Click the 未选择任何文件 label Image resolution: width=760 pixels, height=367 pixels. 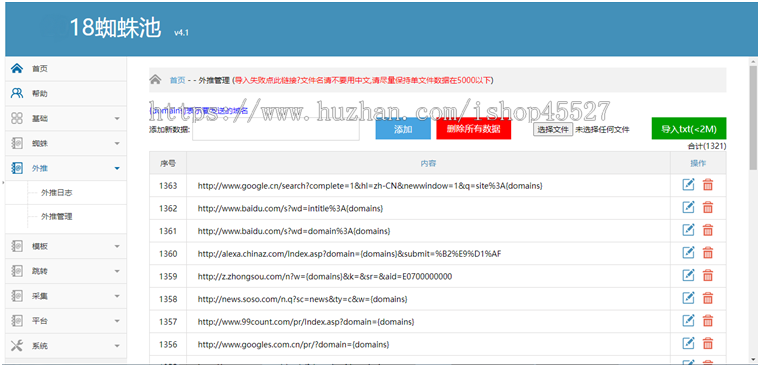[602, 129]
